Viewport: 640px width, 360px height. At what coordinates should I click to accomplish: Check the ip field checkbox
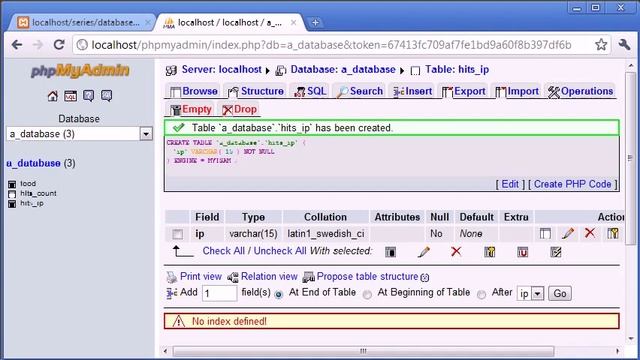tap(178, 234)
